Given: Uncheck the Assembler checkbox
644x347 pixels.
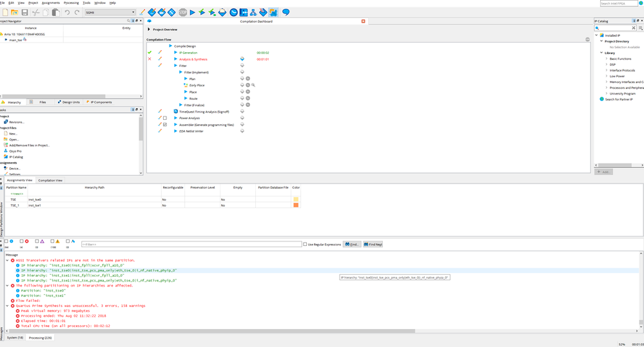Looking at the screenshot, I should point(165,125).
